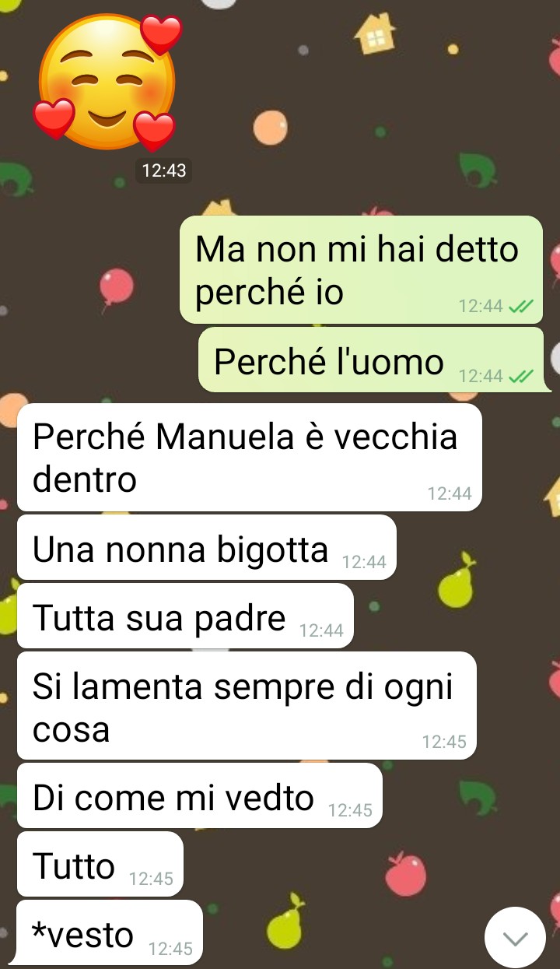Tap the "Tutta sua padre" message
The height and width of the screenshot is (969, 560).
click(x=185, y=616)
